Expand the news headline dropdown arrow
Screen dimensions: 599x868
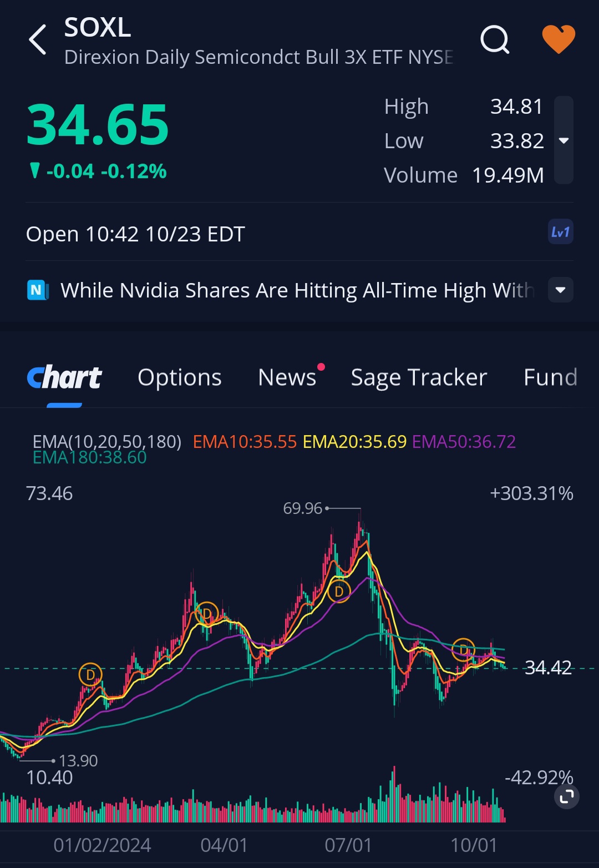[x=561, y=290]
